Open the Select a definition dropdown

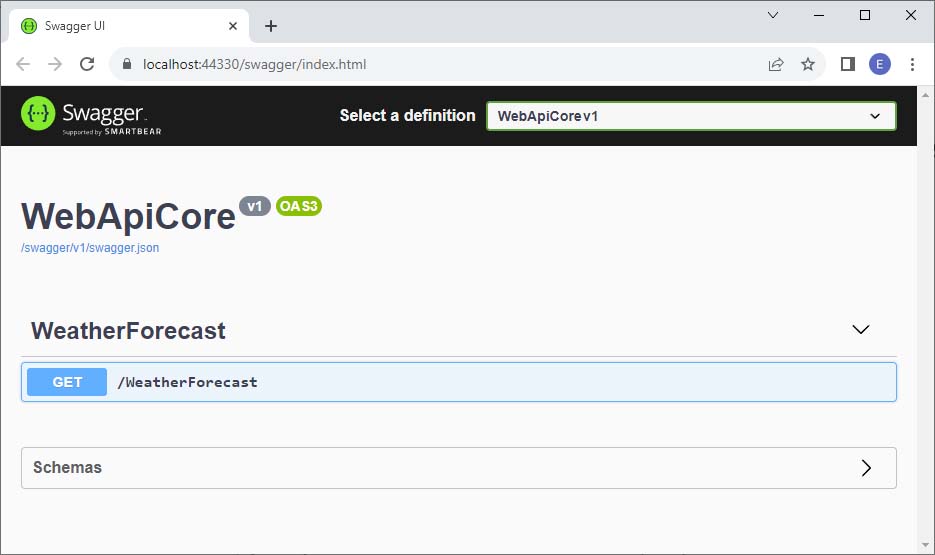[691, 116]
